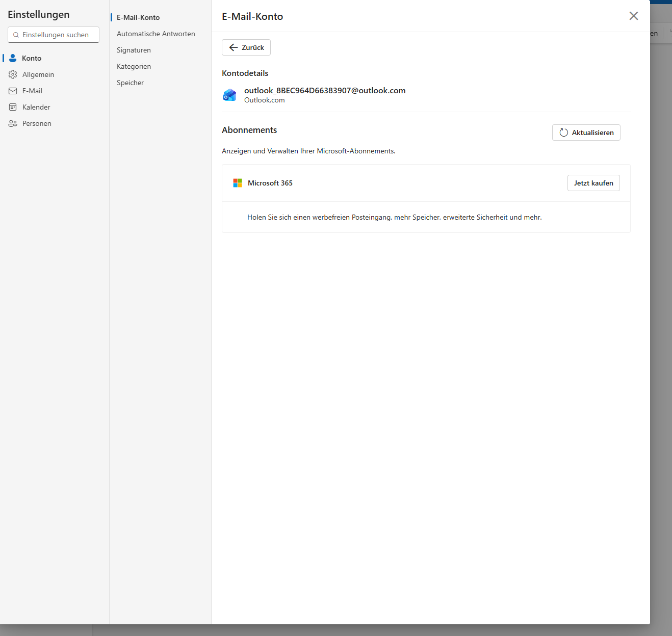This screenshot has height=636, width=672.
Task: Click the search magnifier icon
Action: click(16, 35)
